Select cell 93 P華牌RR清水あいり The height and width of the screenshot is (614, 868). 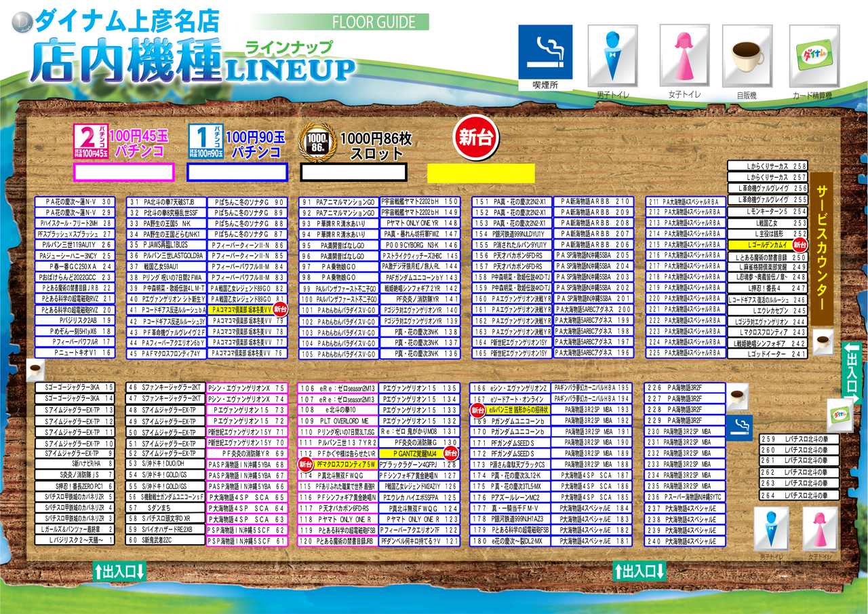[338, 223]
